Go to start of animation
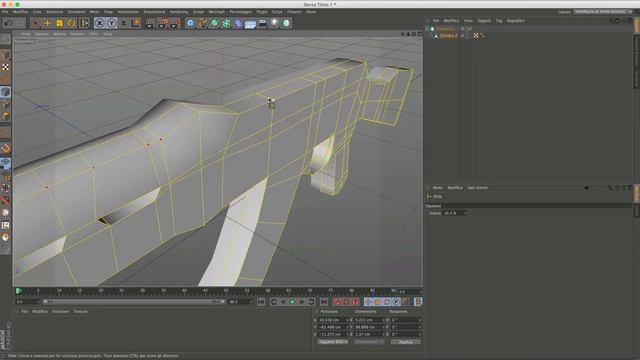The width and height of the screenshot is (640, 360). [261, 302]
